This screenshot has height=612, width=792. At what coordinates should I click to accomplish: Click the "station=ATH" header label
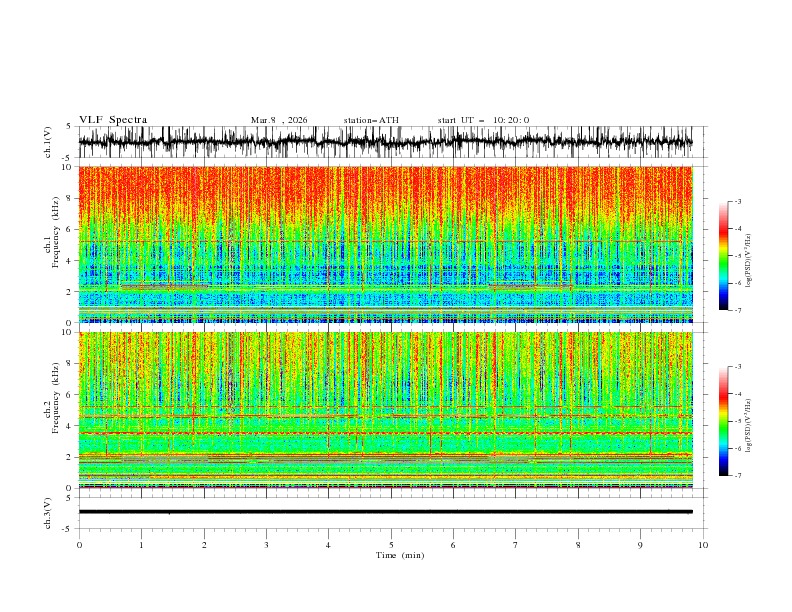tap(371, 120)
